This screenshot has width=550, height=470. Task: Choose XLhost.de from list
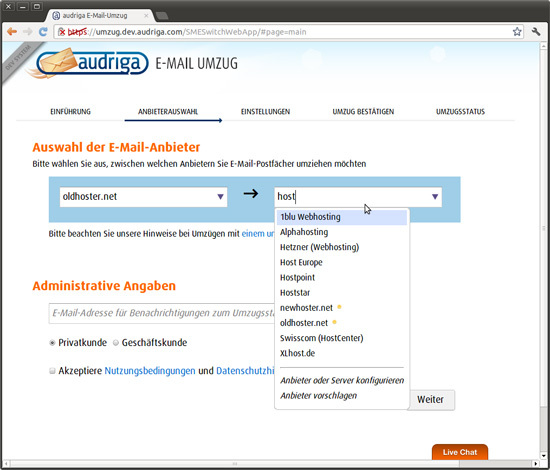[x=342, y=353]
